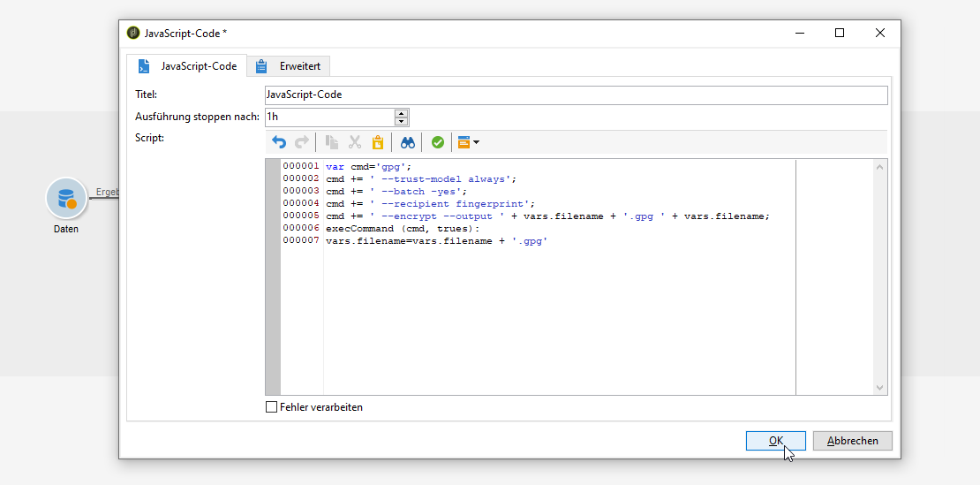Undo the last script edit
Screen dimensions: 980x485
tap(279, 142)
